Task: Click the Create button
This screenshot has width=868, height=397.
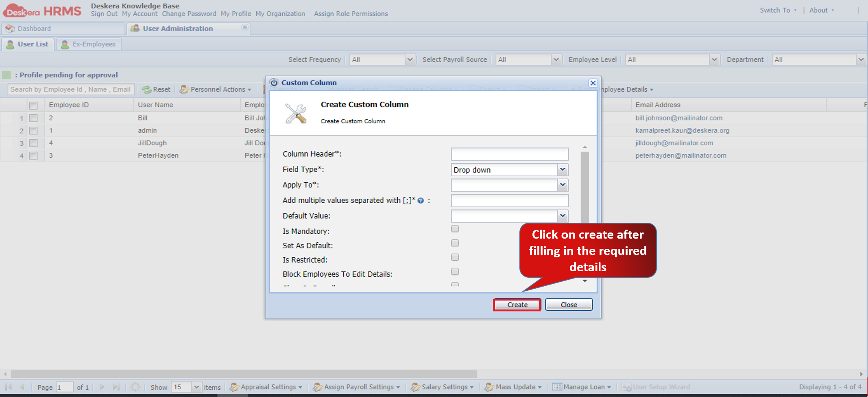Action: 517,305
